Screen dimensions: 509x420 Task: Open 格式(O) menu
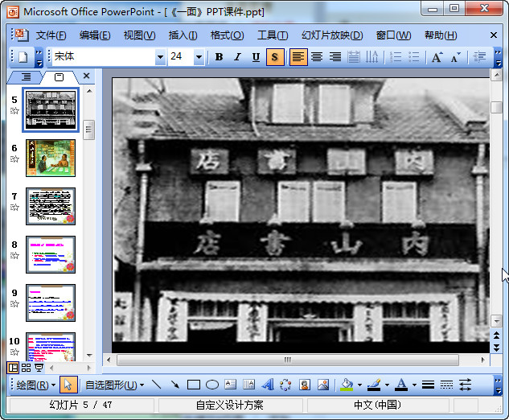[x=227, y=35]
